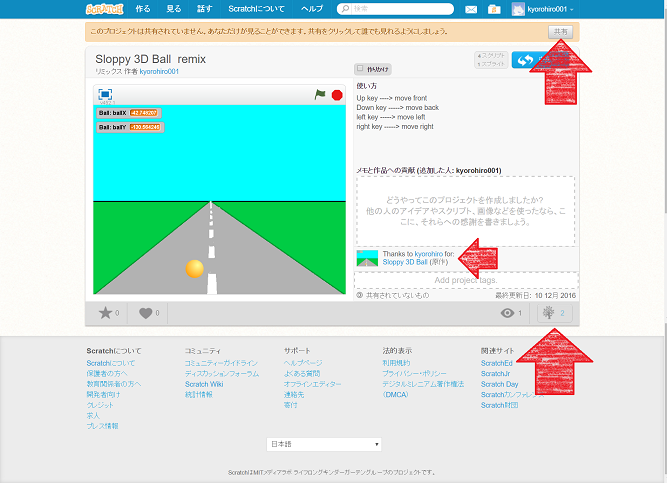Image resolution: width=667 pixels, height=483 pixels.
Task: Click the Ball: ballY variable monitor
Action: [130, 127]
